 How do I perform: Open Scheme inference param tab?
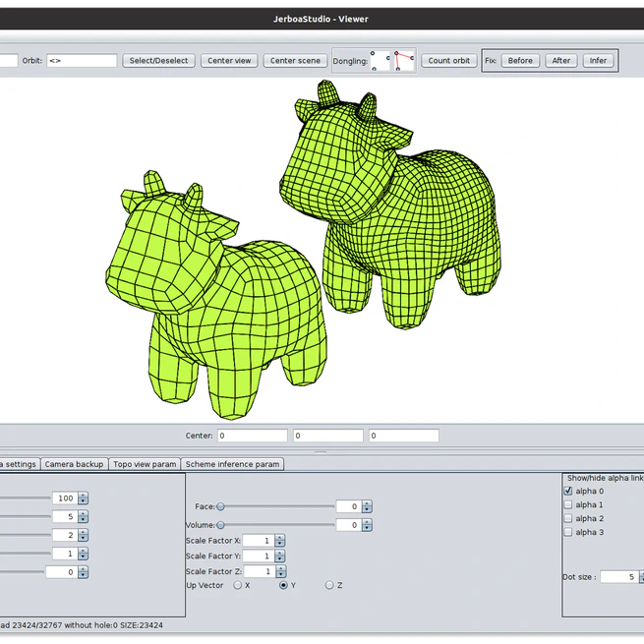(232, 464)
